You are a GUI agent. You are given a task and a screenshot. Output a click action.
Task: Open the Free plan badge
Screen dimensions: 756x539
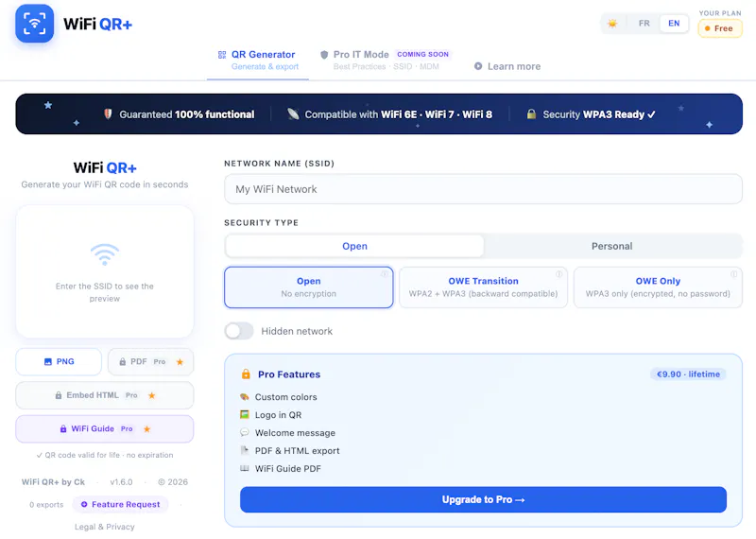719,28
